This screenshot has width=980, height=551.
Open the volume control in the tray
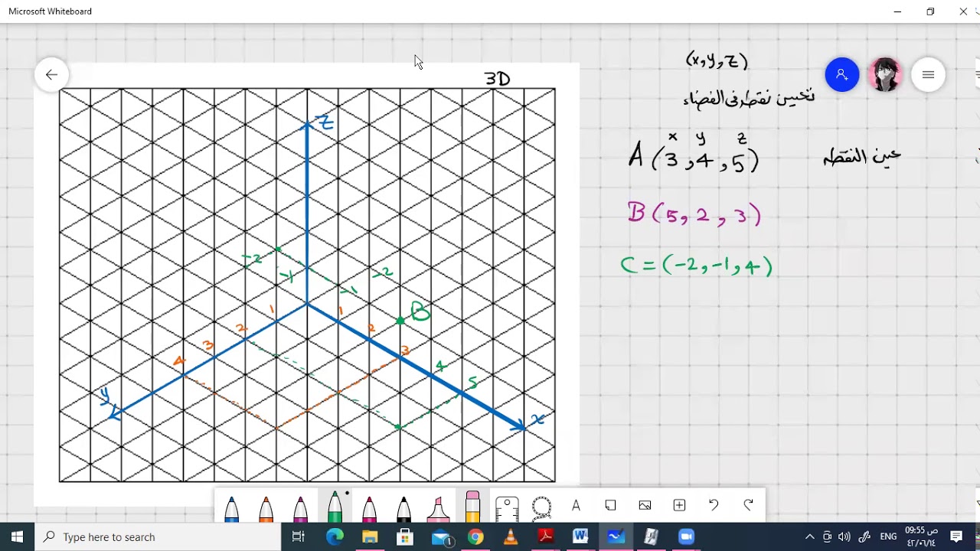pos(844,536)
